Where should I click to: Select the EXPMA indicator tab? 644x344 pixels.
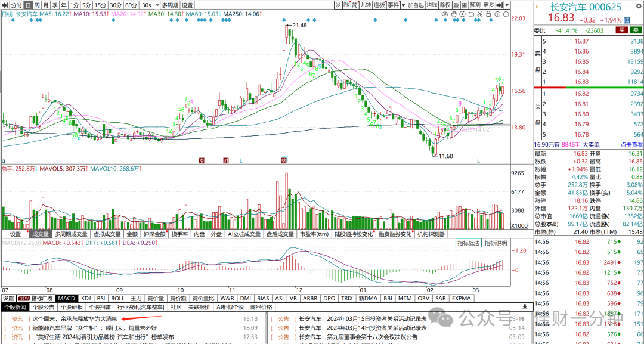tap(461, 299)
